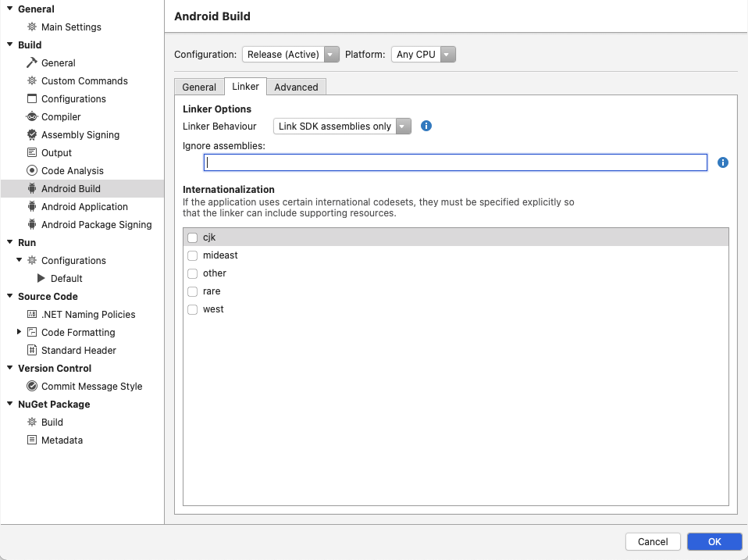The width and height of the screenshot is (748, 560).
Task: Collapse the Run section's Configurations node
Action: [x=19, y=260]
